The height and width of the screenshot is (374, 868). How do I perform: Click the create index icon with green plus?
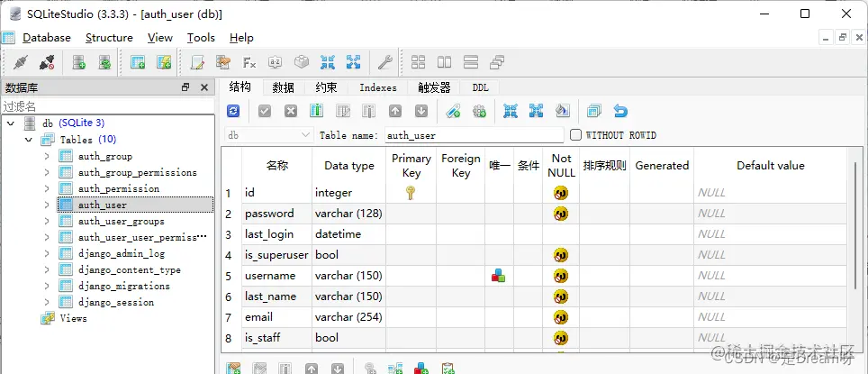click(453, 112)
